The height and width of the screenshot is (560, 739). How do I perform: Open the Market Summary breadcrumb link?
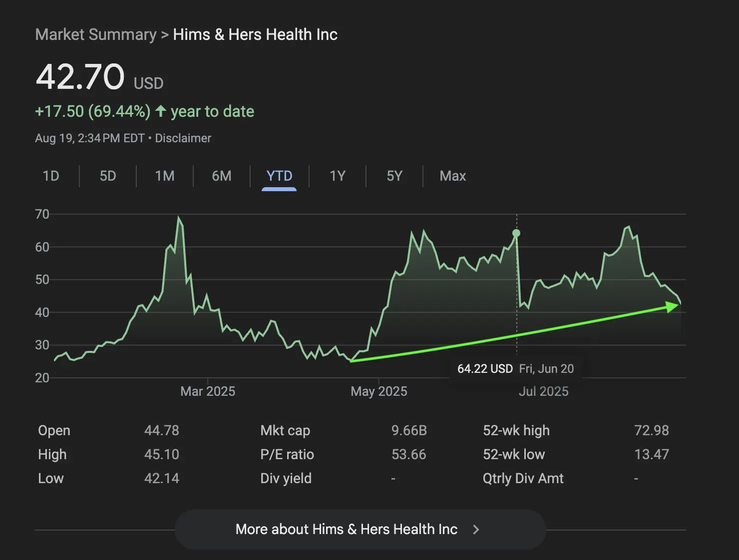click(x=96, y=34)
